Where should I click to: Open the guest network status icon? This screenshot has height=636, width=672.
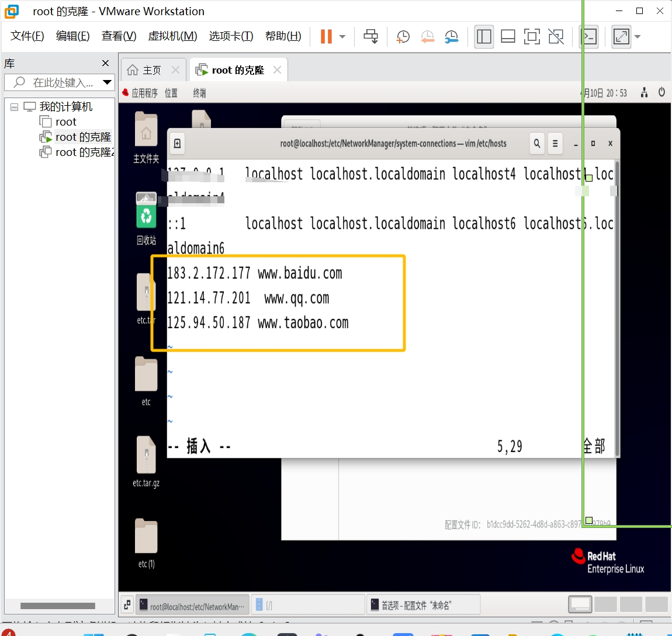644,92
